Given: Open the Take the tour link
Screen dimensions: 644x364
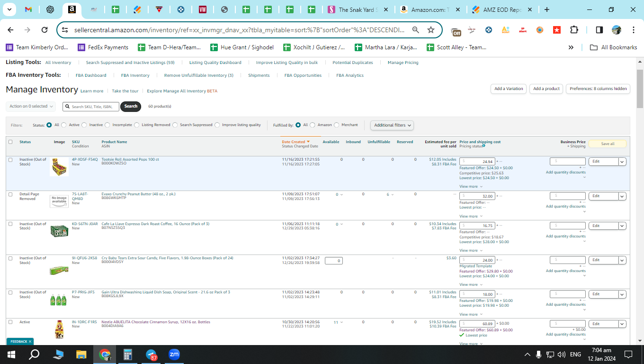Looking at the screenshot, I should pyautogui.click(x=125, y=91).
